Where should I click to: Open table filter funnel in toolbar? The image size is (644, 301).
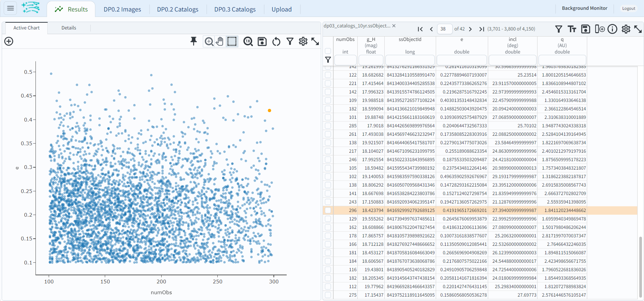click(x=559, y=29)
